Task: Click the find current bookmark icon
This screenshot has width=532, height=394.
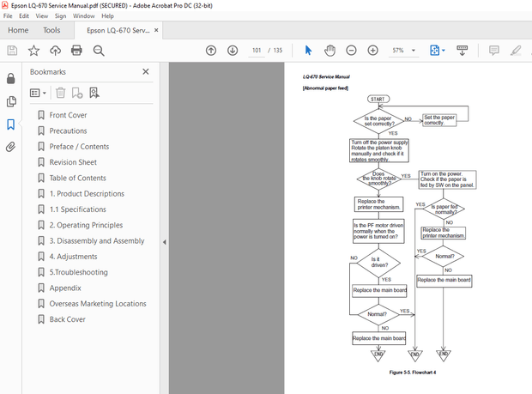Action: (94, 93)
